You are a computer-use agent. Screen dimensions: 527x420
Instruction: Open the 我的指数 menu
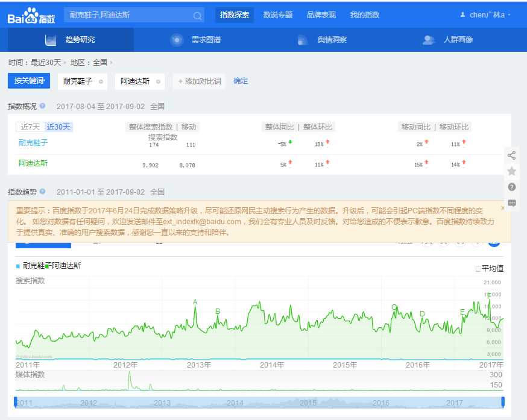tap(365, 15)
